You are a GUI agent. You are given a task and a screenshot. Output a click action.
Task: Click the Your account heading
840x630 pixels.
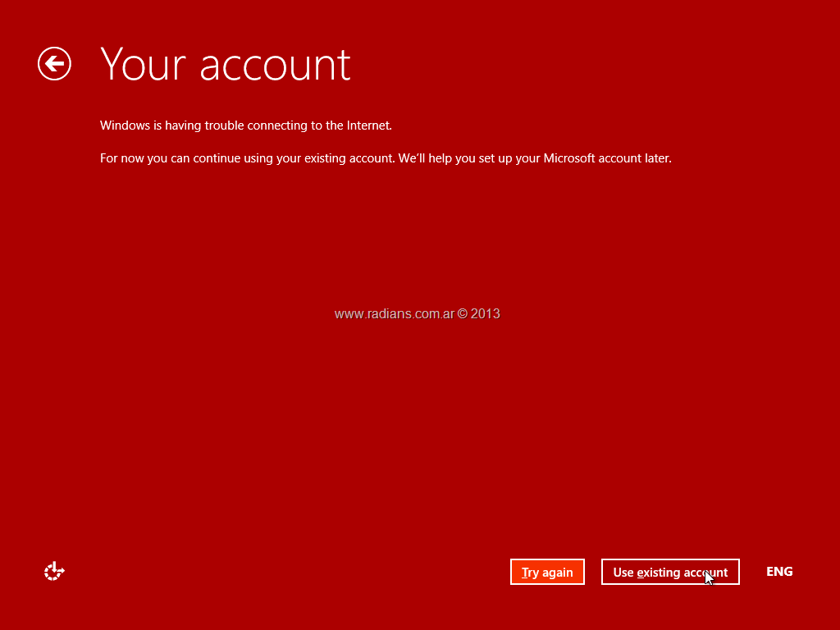[226, 64]
